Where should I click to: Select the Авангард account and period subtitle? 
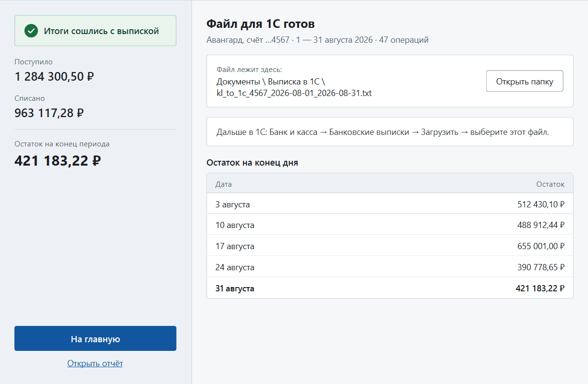click(317, 40)
